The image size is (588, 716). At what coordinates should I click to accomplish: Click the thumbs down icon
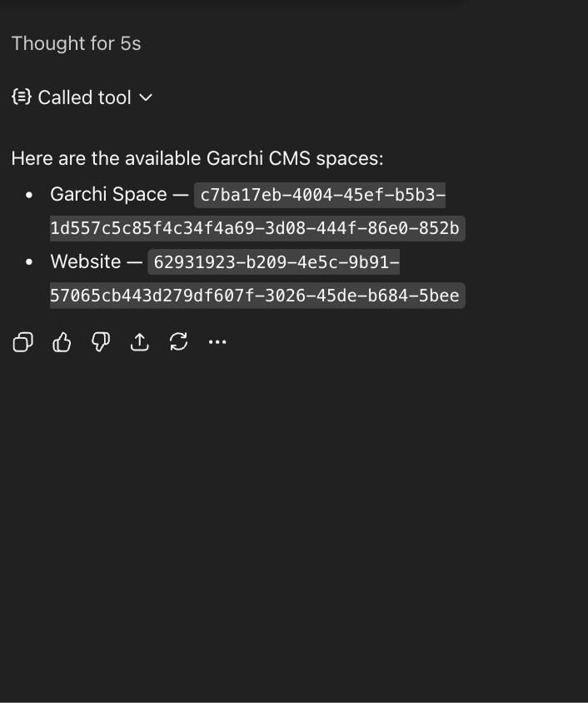(101, 342)
